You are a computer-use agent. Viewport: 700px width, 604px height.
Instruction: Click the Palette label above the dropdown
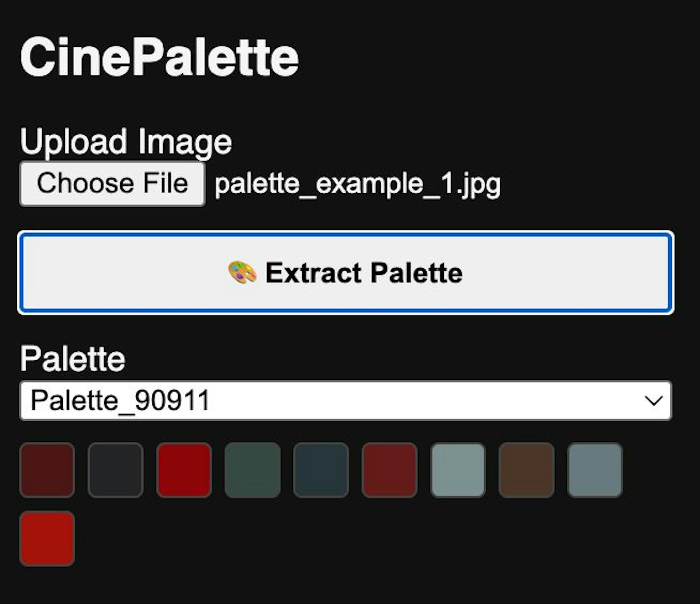tap(73, 359)
